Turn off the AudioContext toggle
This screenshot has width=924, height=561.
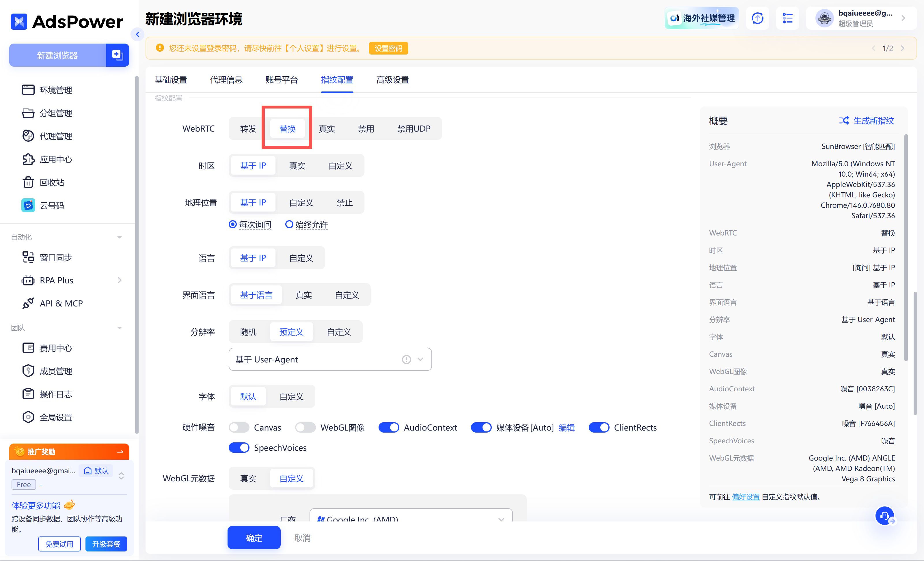click(388, 428)
